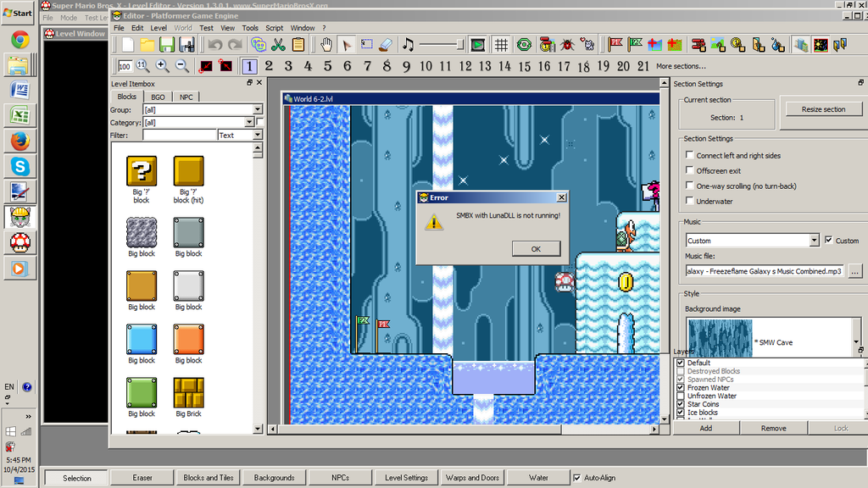
Task: Toggle music with the note icon
Action: [x=408, y=45]
